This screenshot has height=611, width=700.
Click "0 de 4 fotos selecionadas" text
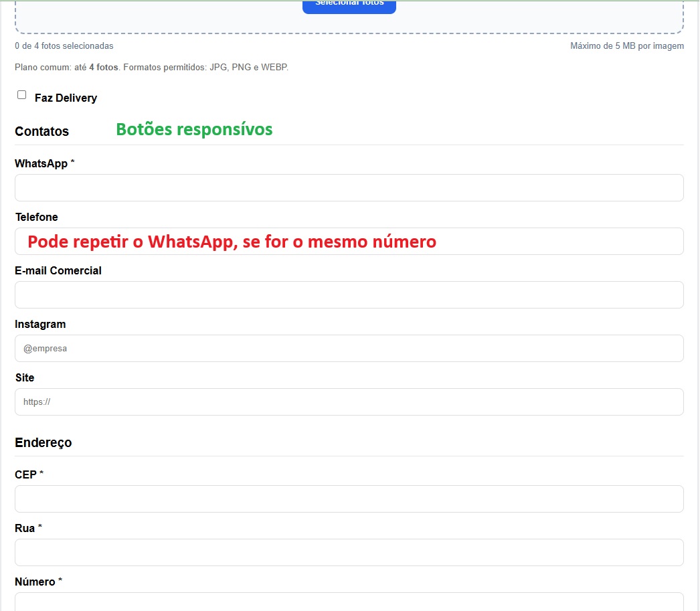[64, 46]
